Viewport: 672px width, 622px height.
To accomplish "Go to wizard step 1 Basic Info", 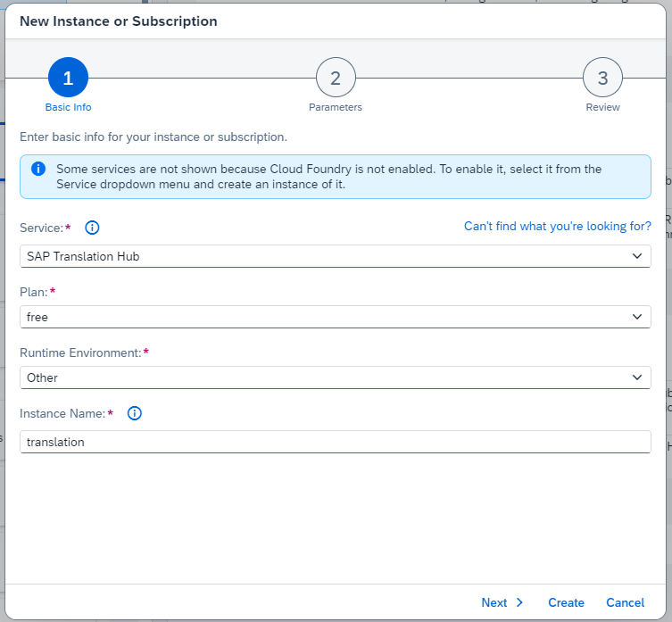I will (68, 78).
